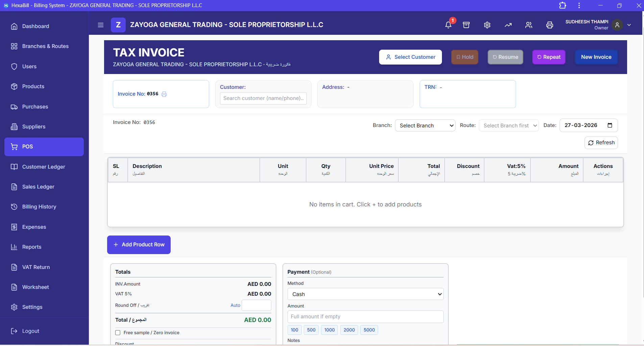This screenshot has width=644, height=346.
Task: Open Dashboard from the sidebar
Action: pos(44,26)
